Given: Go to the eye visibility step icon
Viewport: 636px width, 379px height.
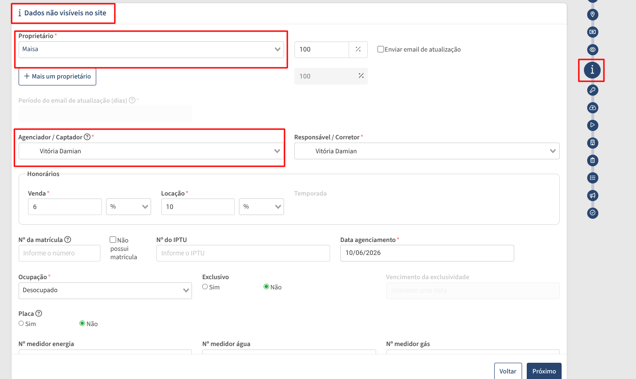Looking at the screenshot, I should point(592,50).
